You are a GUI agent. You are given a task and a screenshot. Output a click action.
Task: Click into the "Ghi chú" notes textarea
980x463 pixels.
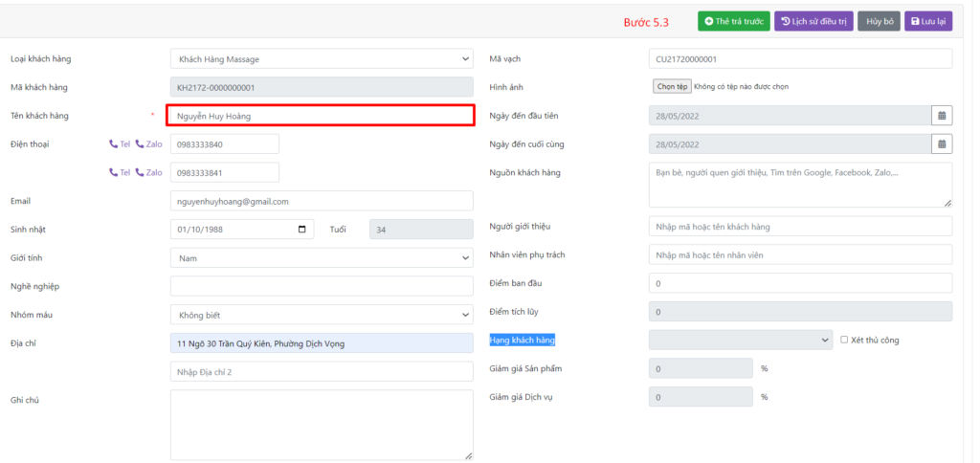pyautogui.click(x=321, y=425)
